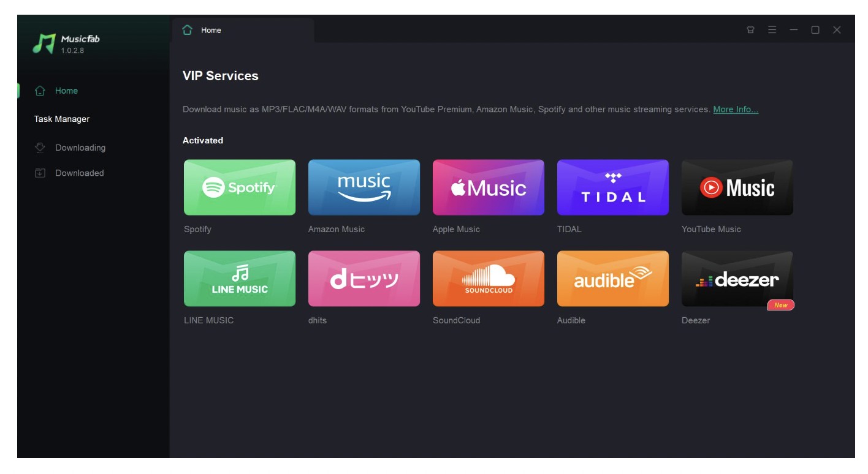Open the SoundCloud service tile
Image resolution: width=868 pixels, height=474 pixels.
click(x=489, y=279)
